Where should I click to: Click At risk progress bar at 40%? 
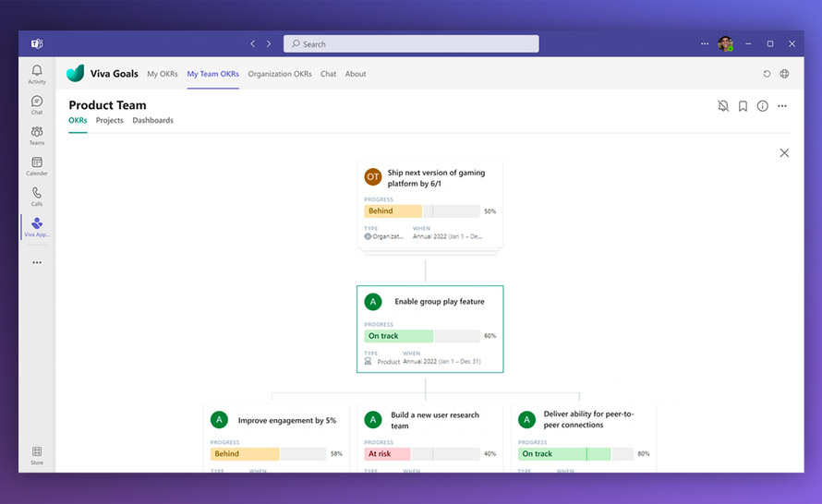tap(422, 454)
